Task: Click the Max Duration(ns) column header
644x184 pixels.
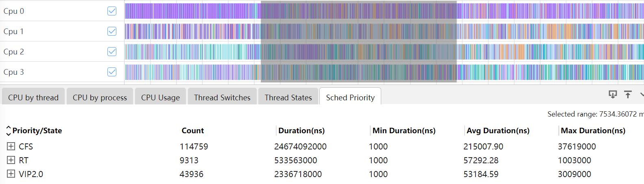Action: coord(593,131)
